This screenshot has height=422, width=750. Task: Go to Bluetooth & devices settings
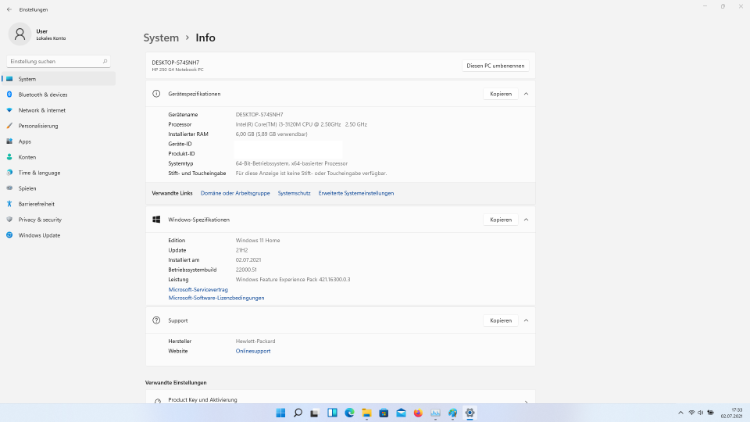[x=43, y=94]
